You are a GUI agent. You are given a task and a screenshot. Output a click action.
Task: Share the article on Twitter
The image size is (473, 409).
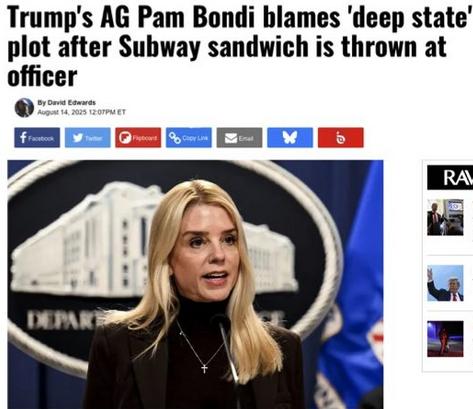coord(88,137)
